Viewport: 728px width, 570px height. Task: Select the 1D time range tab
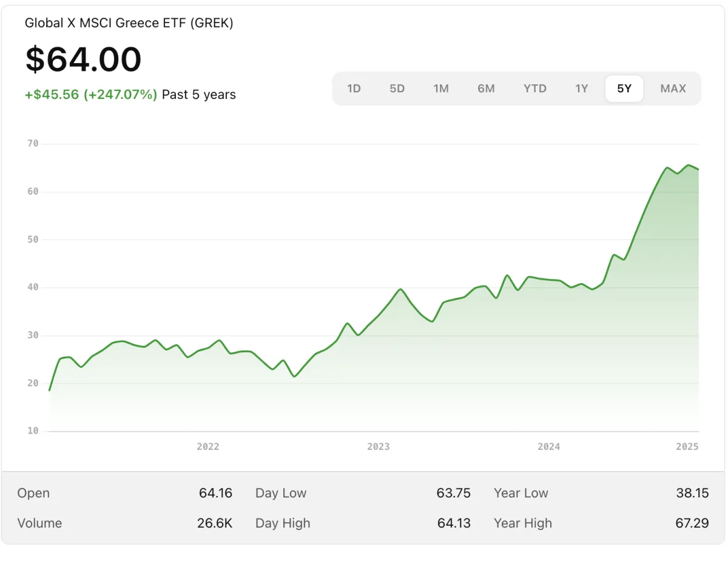click(x=354, y=89)
